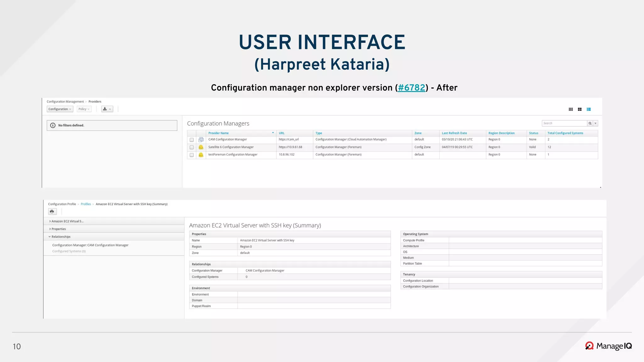Click the Region row in Properties table
This screenshot has width=644, height=362.
[290, 247]
